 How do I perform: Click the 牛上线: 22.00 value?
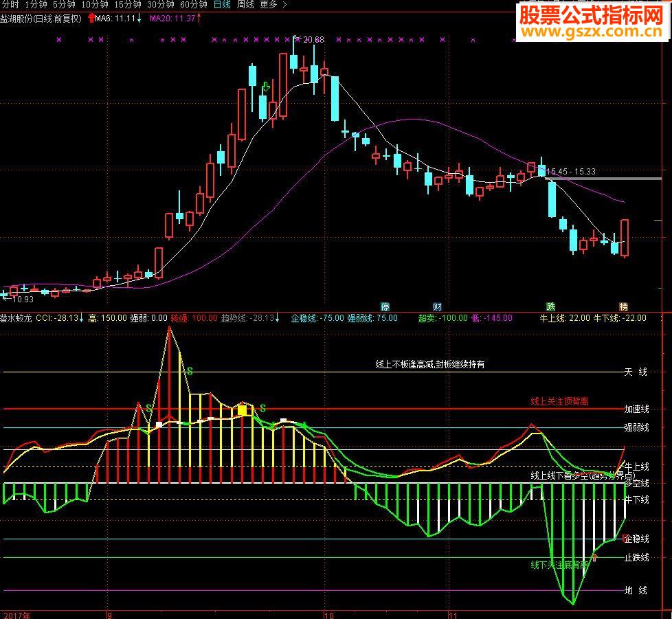point(564,318)
